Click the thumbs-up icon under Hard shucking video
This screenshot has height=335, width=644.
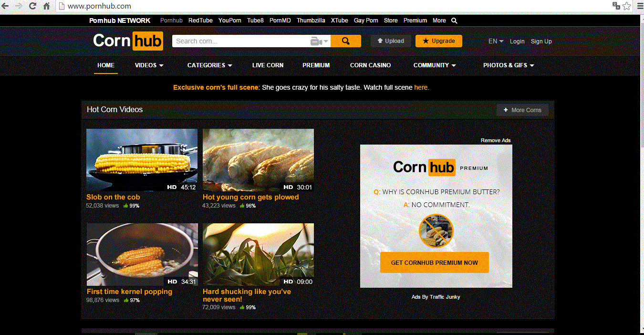pyautogui.click(x=242, y=307)
